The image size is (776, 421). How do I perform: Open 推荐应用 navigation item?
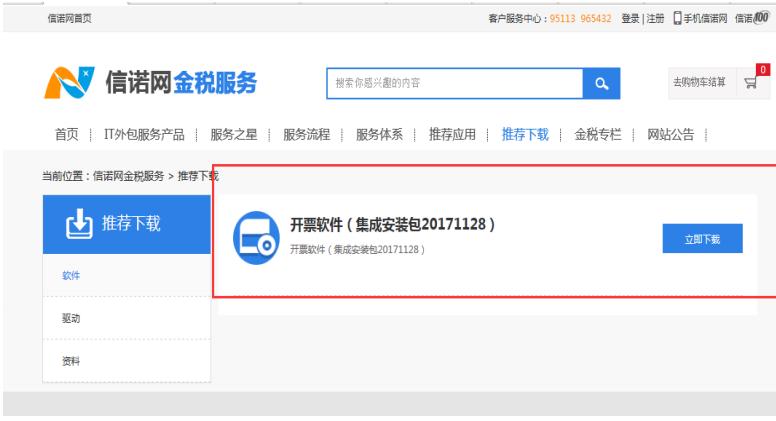452,135
